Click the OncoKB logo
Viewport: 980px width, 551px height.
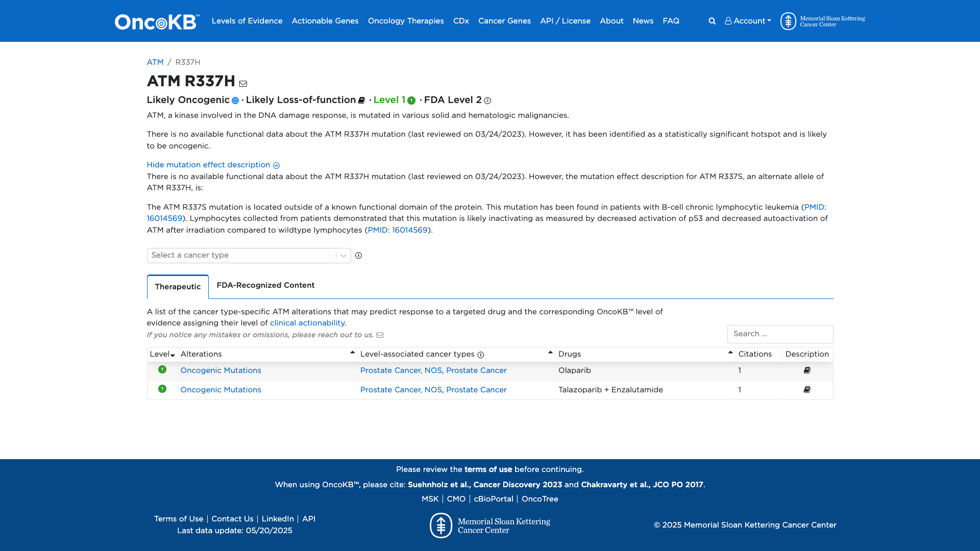click(x=157, y=22)
